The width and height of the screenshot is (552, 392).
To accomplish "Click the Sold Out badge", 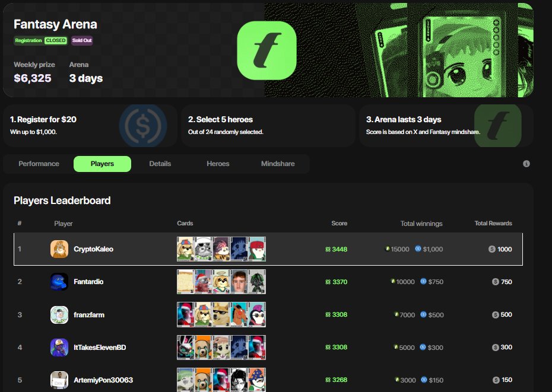I will [82, 40].
